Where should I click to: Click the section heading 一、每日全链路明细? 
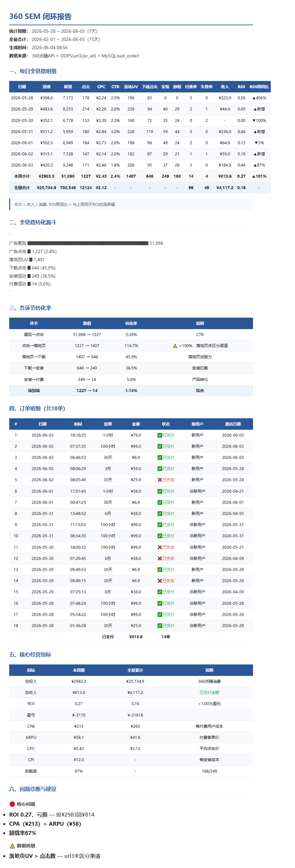33,71
